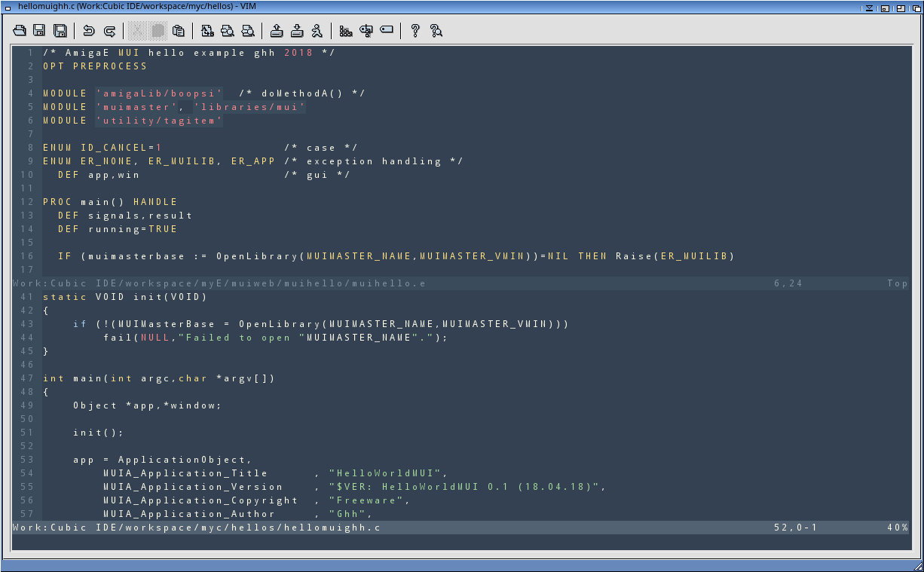Paste from clipboard using toolbar icon

tap(179, 31)
